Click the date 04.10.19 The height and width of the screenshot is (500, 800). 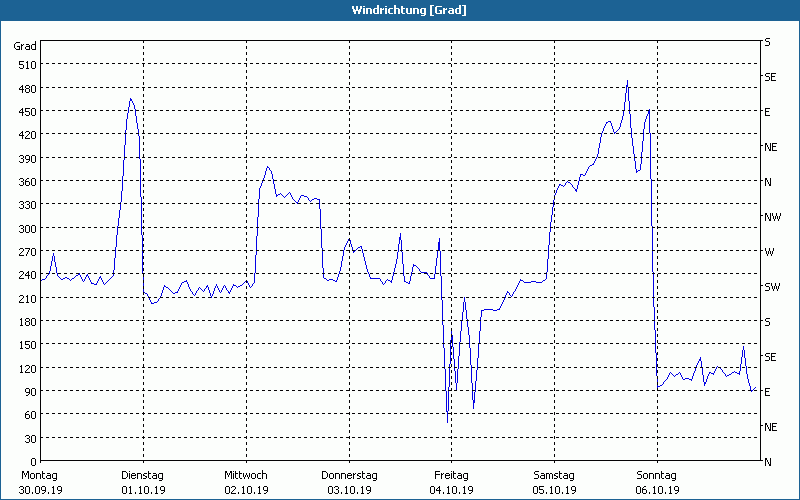tap(452, 490)
